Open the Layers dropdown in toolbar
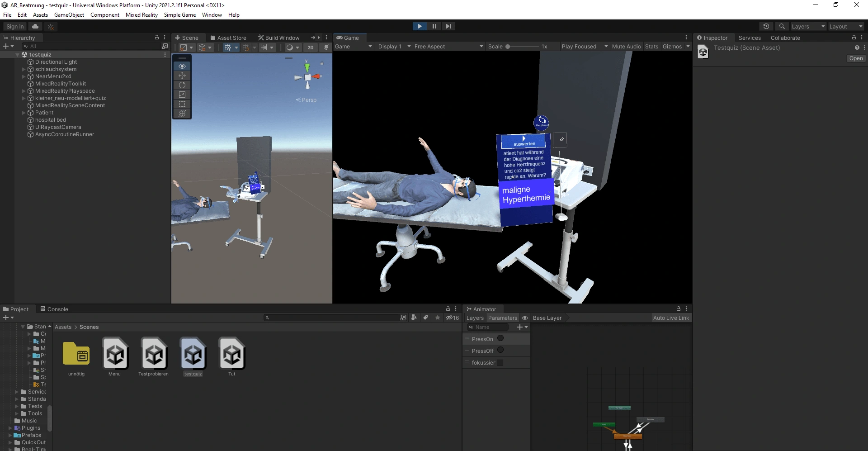Viewport: 868px width, 451px height. 808,26
